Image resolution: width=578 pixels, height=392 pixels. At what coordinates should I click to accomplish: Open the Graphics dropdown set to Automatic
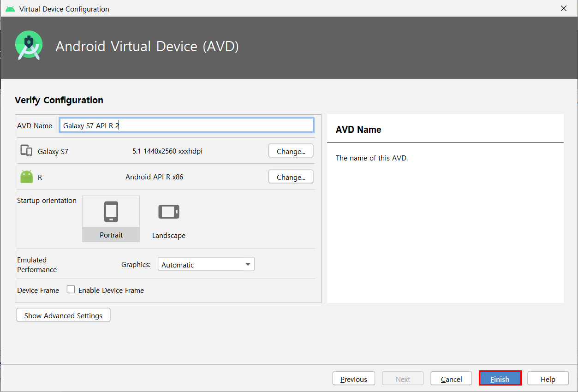tap(206, 264)
